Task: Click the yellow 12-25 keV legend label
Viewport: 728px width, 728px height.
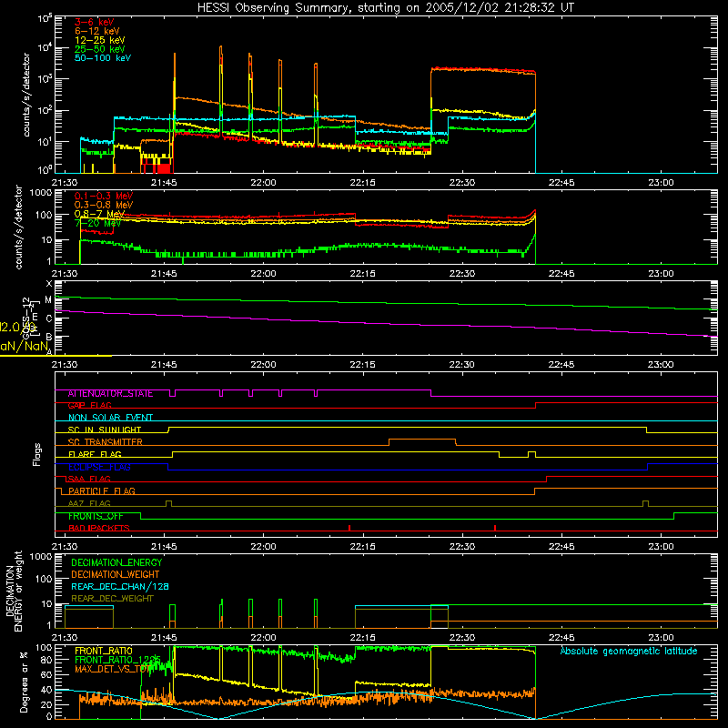Action: (99, 40)
